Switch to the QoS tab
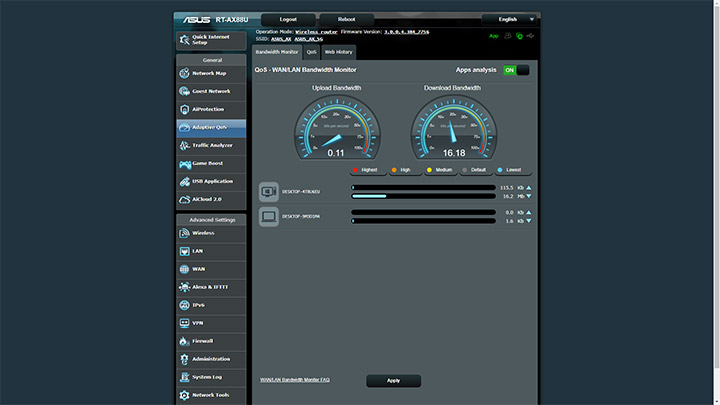Screen dimensions: 720x405 point(311,52)
